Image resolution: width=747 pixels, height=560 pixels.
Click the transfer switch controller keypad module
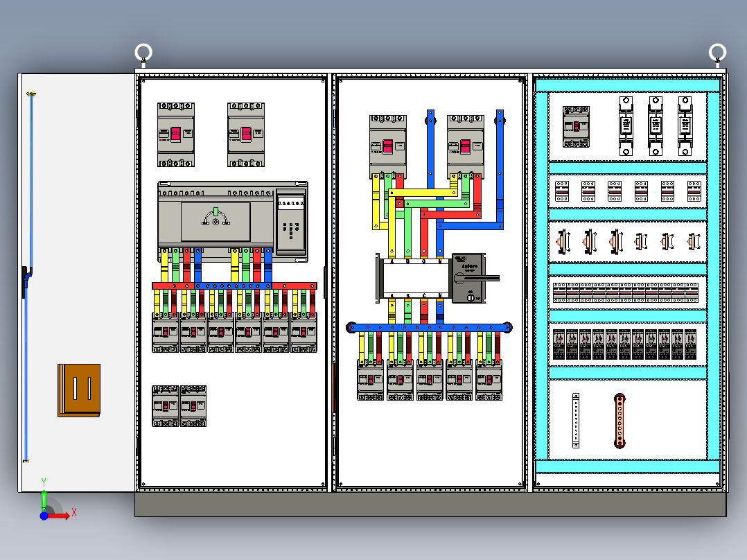point(290,222)
